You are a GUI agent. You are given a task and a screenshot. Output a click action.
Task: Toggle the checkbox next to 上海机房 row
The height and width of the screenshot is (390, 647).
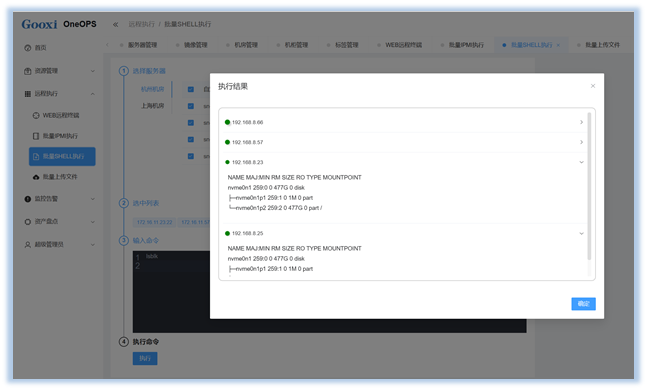191,106
